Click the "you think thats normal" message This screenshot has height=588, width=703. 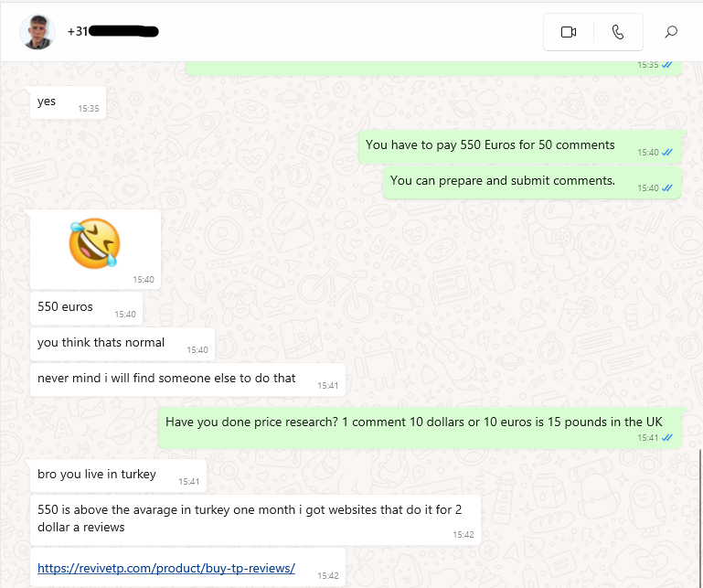(x=122, y=344)
